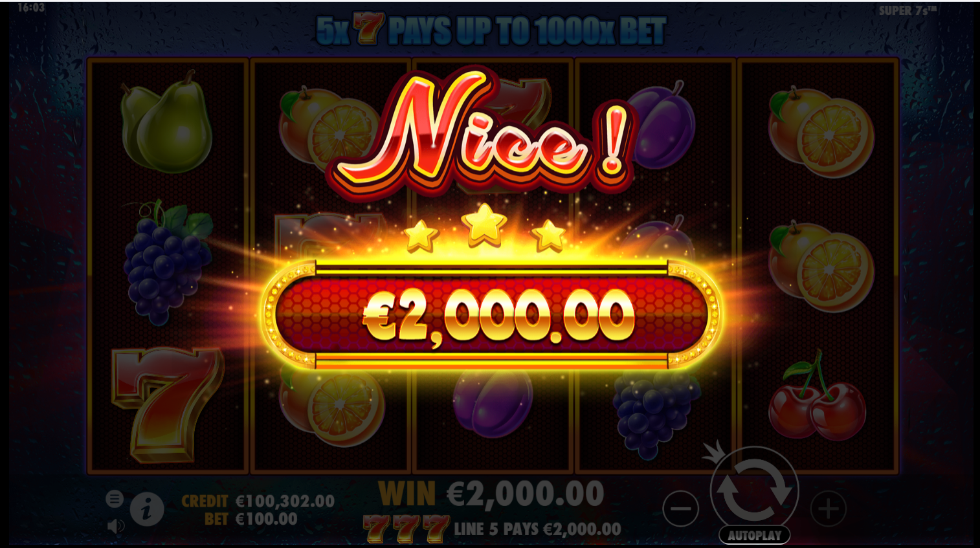980x548 pixels.
Task: Spin the reels with circular arrow button
Action: (x=755, y=490)
